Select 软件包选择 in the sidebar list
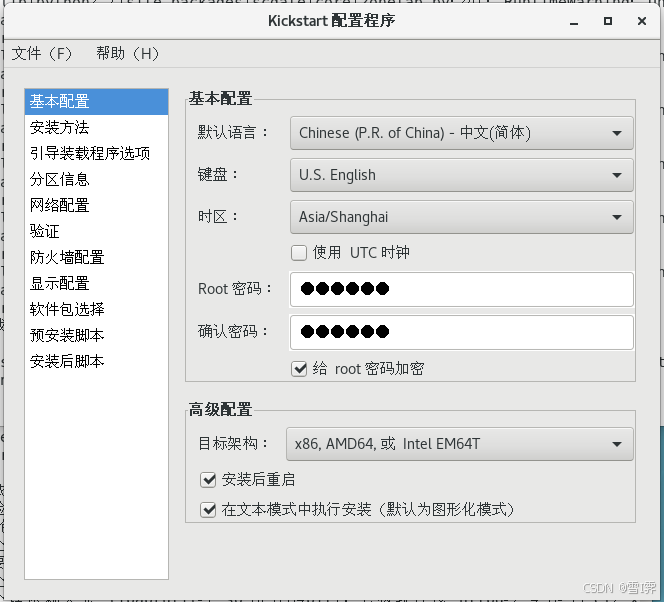This screenshot has width=664, height=602. click(97, 309)
